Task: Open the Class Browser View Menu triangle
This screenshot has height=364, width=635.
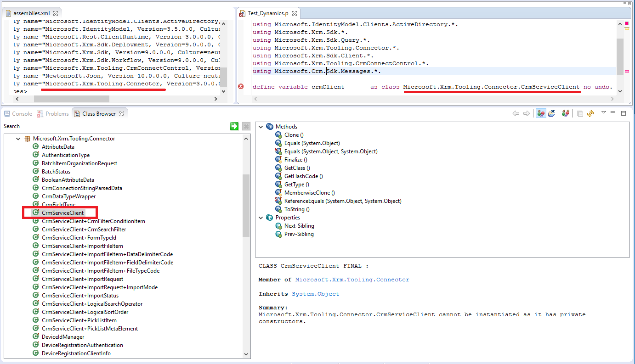Action: [x=604, y=113]
